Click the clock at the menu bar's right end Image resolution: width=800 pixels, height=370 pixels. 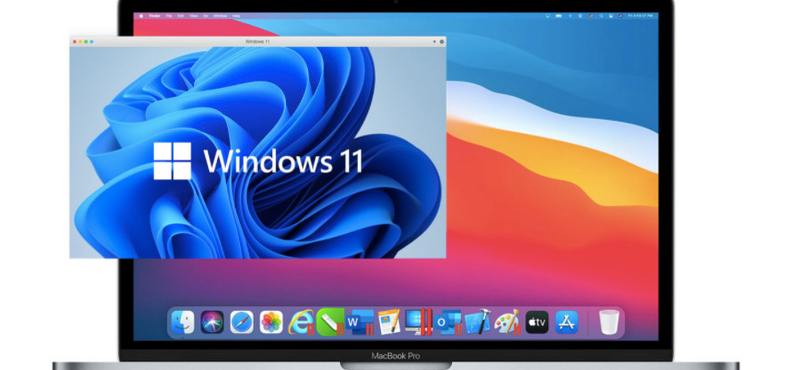click(640, 16)
